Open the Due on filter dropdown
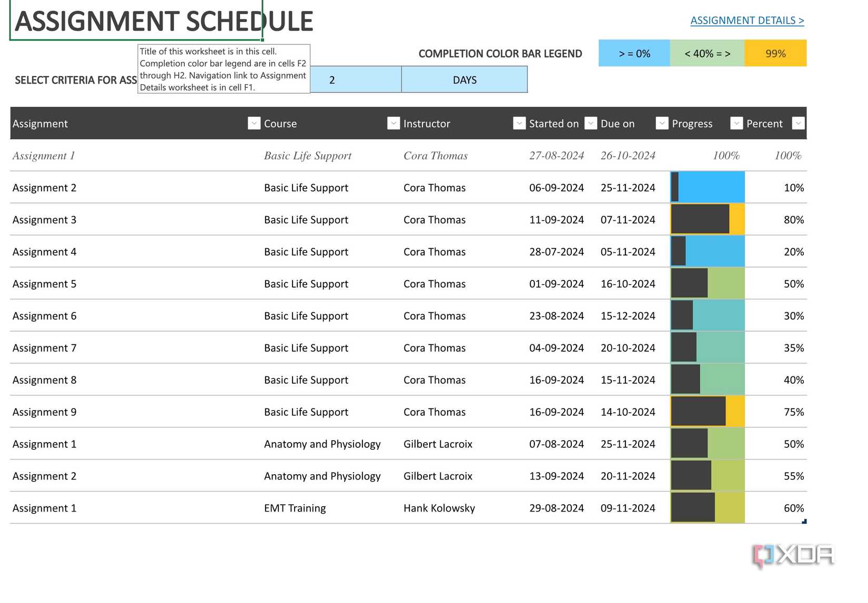This screenshot has height=603, width=868. pyautogui.click(x=662, y=123)
